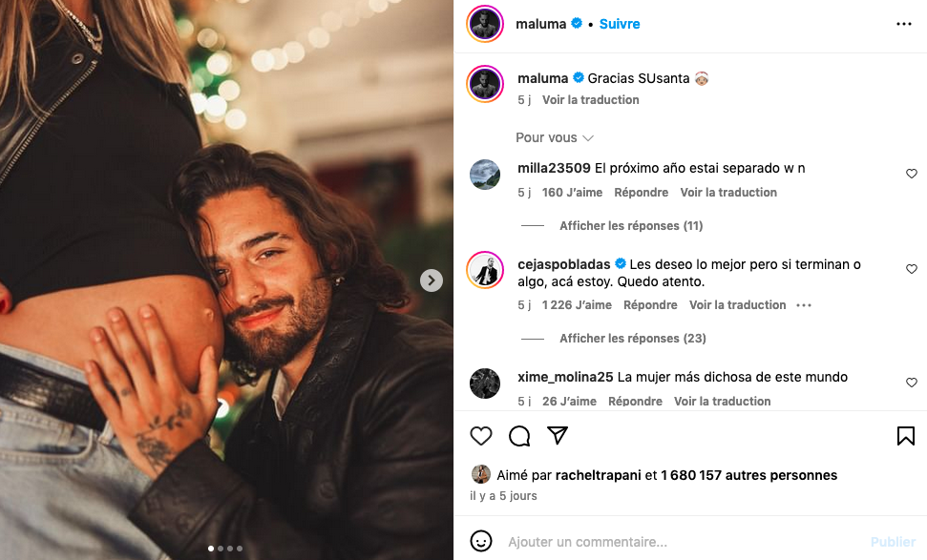The width and height of the screenshot is (927, 560).
Task: Click the "Ajouter un commentaire" input field
Action: click(x=668, y=542)
